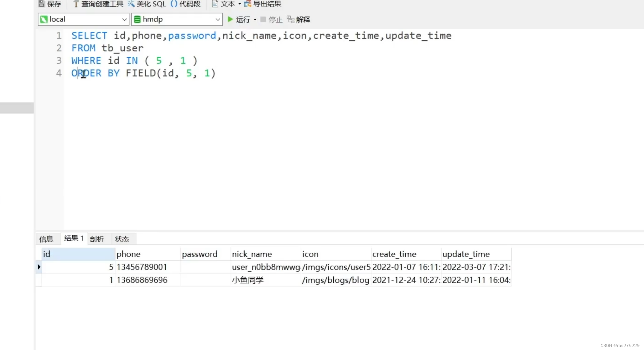This screenshot has width=644, height=350.
Task: Click the Text (文本) document icon
Action: [215, 4]
